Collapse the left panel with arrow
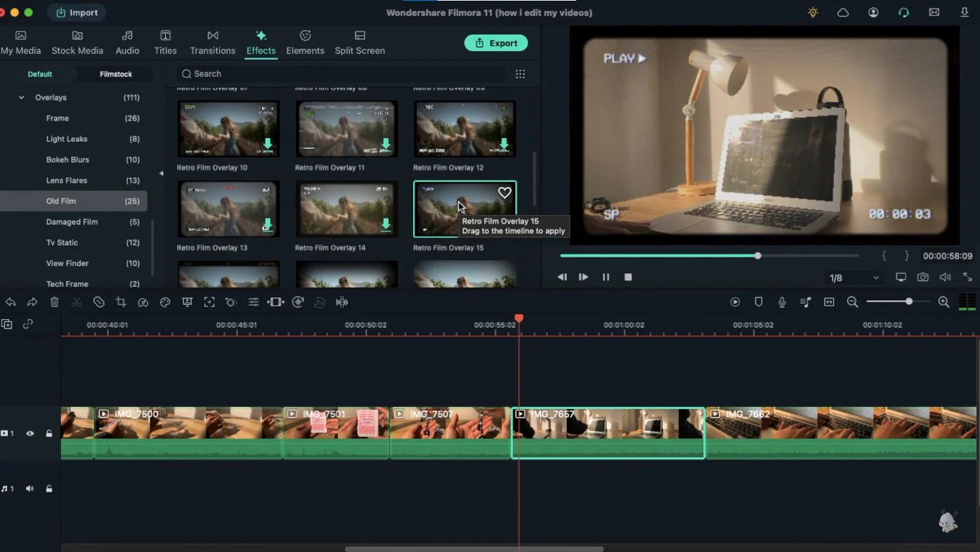The image size is (980, 552). [x=161, y=173]
